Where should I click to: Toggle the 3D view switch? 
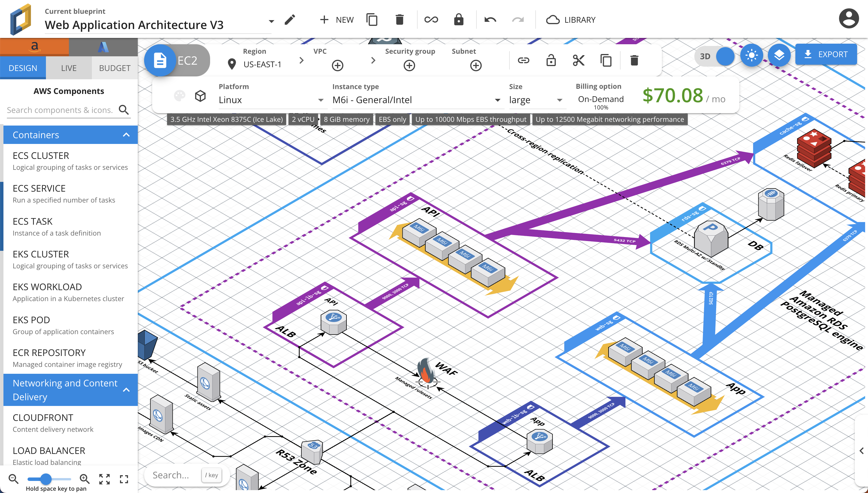pyautogui.click(x=714, y=56)
